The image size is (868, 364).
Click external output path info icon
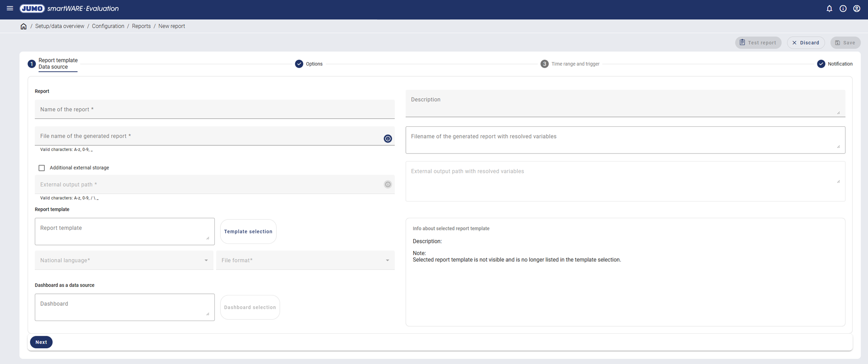coord(388,184)
